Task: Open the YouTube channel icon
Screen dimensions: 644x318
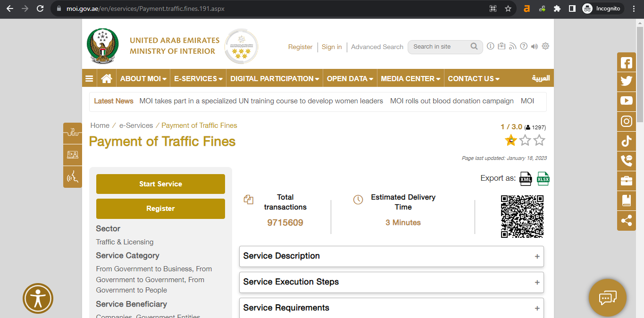Action: pos(626,101)
